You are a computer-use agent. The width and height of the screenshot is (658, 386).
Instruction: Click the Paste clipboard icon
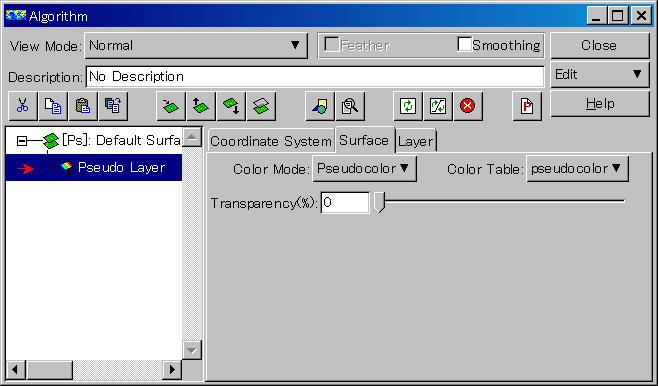[x=83, y=106]
